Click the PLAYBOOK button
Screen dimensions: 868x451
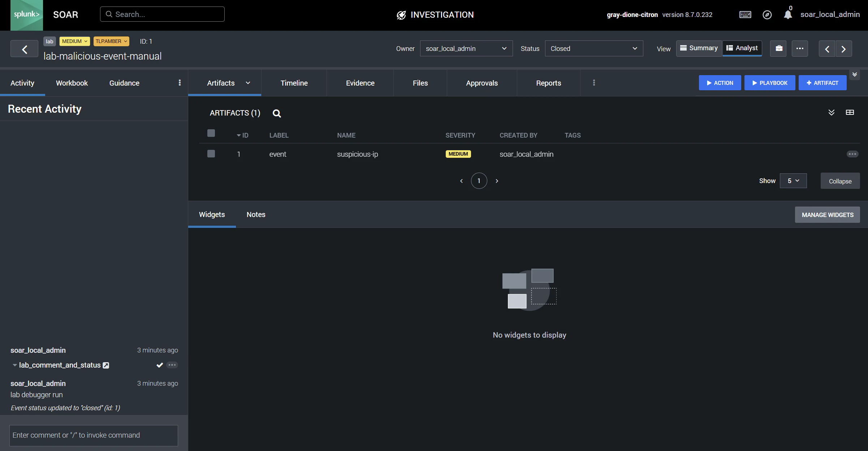click(770, 83)
